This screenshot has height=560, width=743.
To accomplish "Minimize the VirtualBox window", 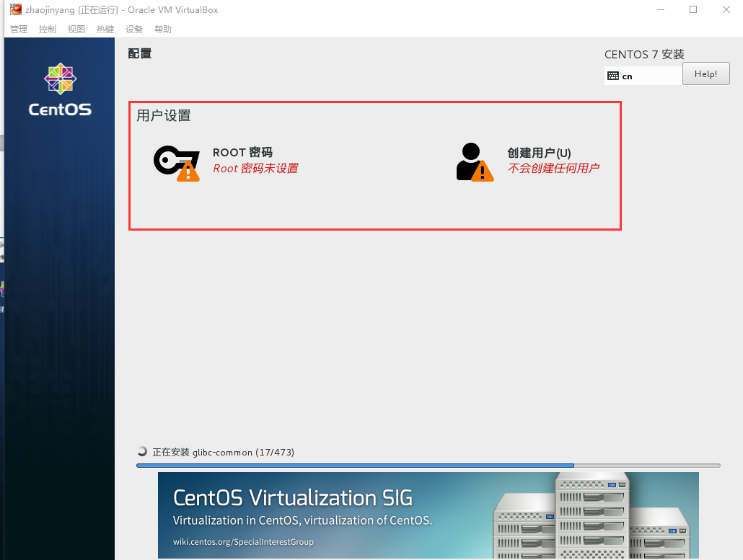I will coord(661,9).
